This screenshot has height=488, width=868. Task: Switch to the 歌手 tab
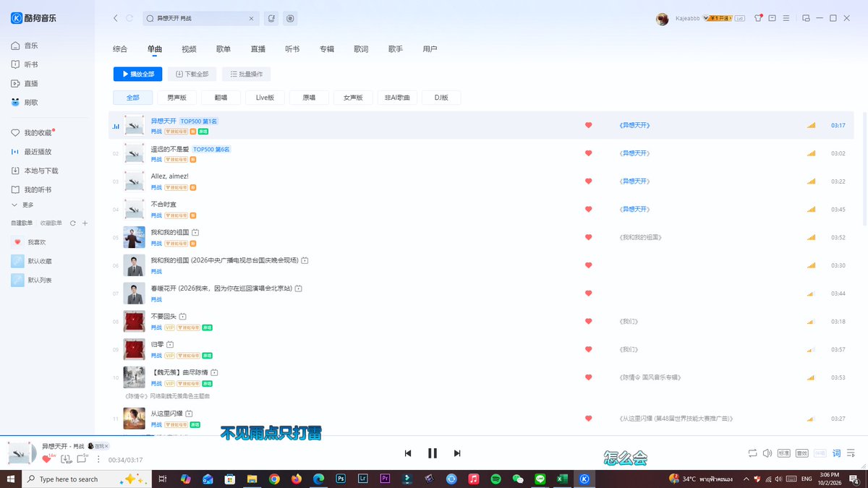tap(396, 49)
